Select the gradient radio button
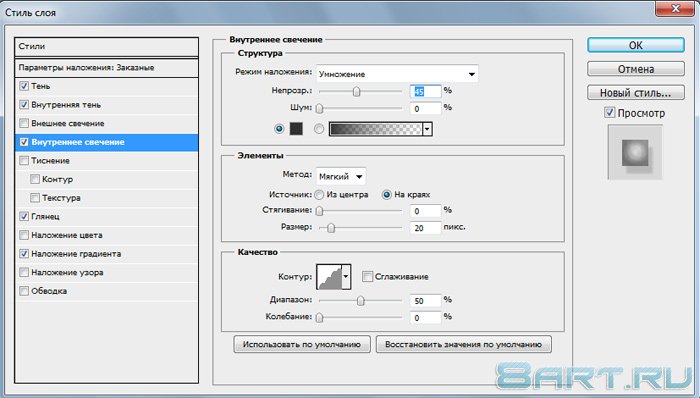The width and height of the screenshot is (700, 398). tap(319, 129)
